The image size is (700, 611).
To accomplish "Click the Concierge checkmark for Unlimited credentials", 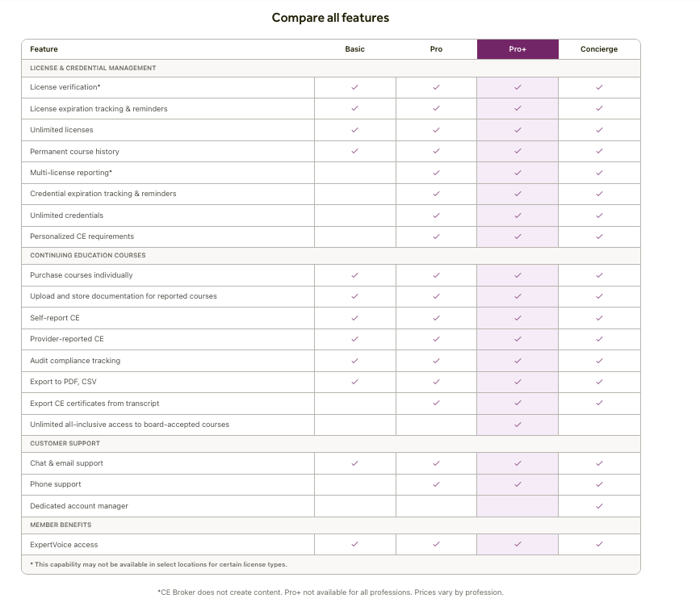I will click(599, 216).
